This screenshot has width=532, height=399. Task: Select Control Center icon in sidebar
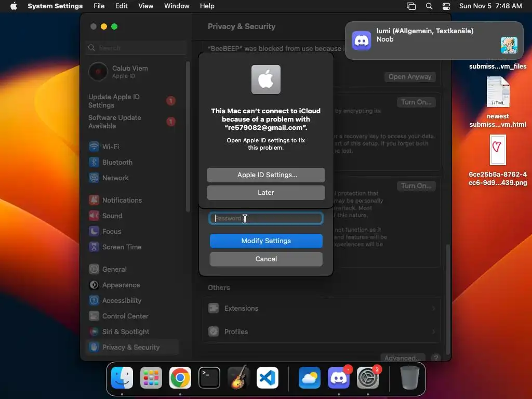pos(94,316)
